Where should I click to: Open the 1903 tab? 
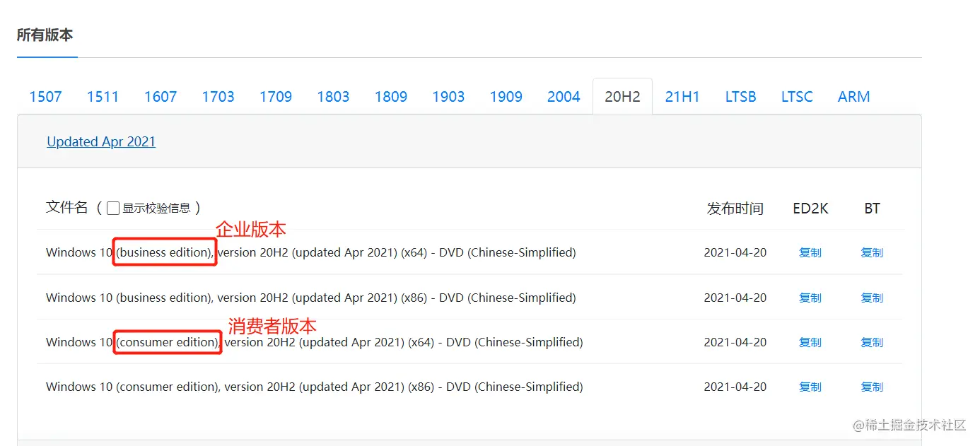448,97
